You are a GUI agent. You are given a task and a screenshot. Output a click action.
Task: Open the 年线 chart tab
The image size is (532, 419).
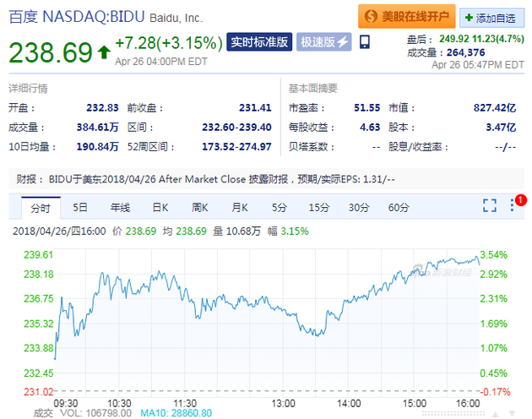pos(120,207)
